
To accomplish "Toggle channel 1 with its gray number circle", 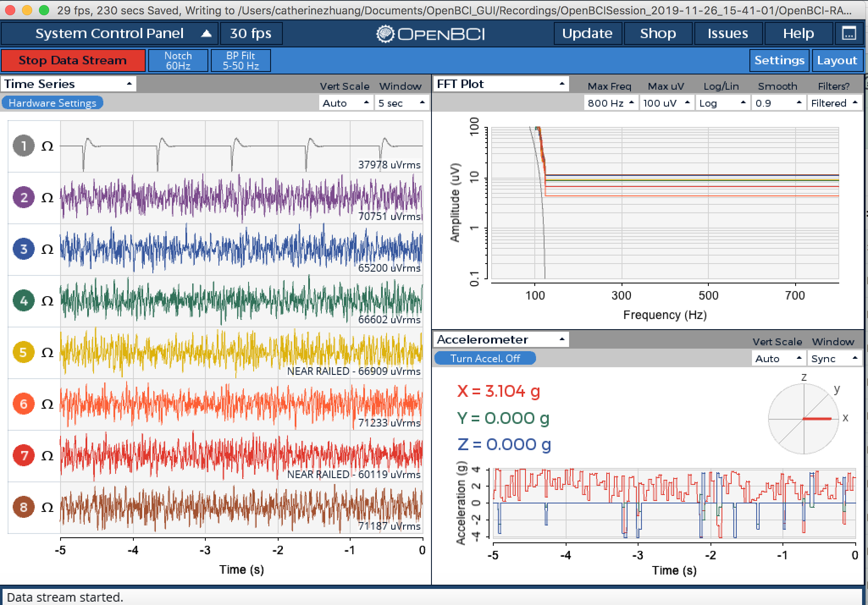I will [23, 146].
